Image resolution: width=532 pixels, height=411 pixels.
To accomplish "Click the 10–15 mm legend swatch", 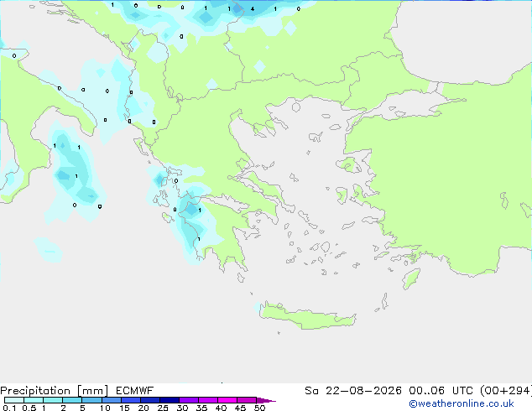I will [x=111, y=400].
